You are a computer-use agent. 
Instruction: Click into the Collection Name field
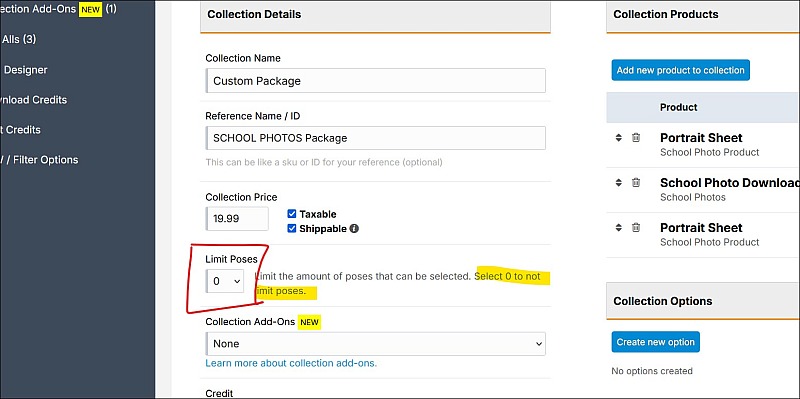[376, 81]
